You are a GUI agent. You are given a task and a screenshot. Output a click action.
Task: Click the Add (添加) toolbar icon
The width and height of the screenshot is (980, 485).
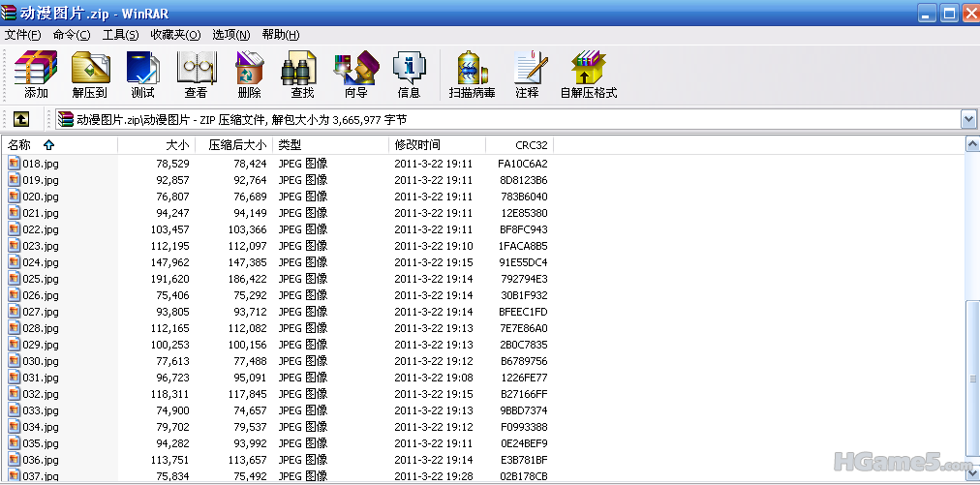[x=36, y=75]
